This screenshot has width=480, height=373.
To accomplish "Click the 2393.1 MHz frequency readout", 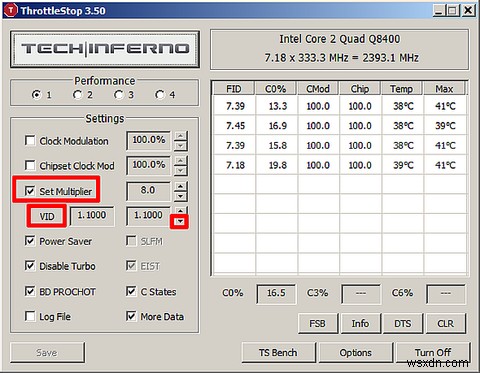I will (390, 58).
